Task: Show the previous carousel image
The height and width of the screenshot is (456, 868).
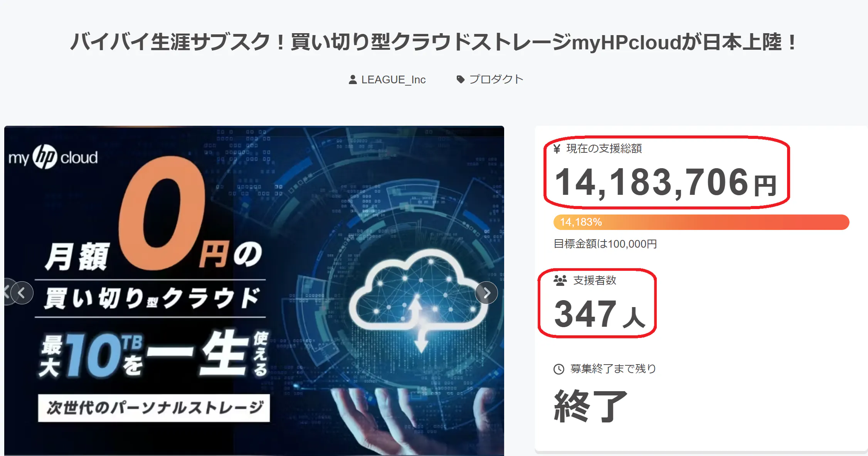Action: click(22, 293)
